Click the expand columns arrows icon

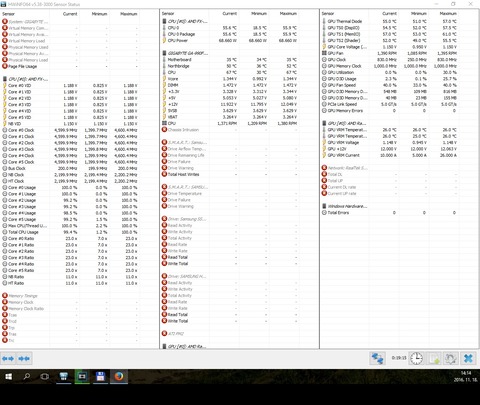click(x=8, y=359)
